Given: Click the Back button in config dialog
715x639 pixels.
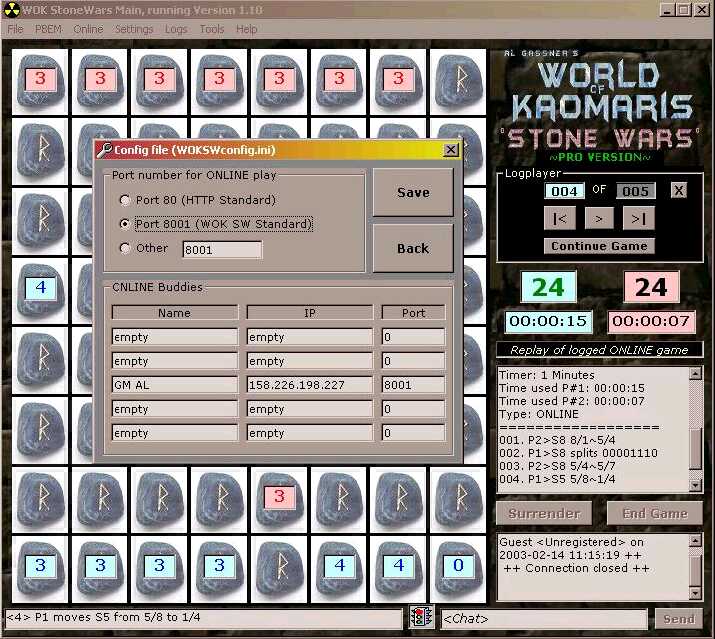Looking at the screenshot, I should (x=413, y=249).
